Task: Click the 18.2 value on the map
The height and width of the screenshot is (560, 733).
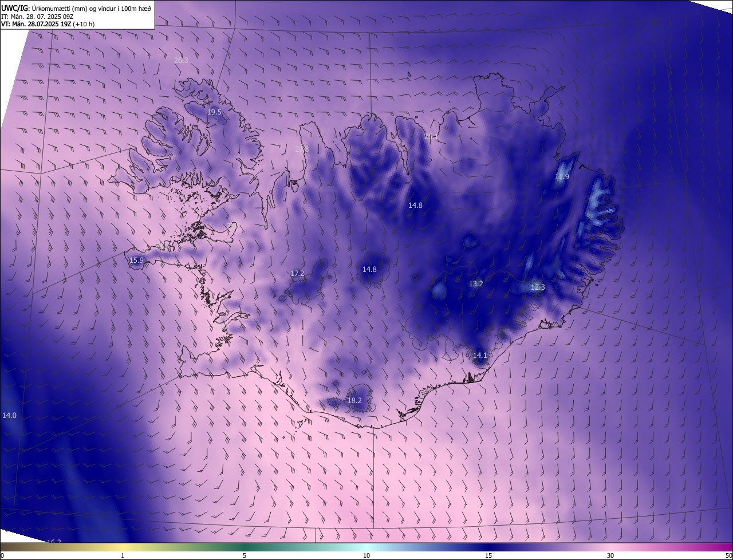Action: [x=354, y=400]
